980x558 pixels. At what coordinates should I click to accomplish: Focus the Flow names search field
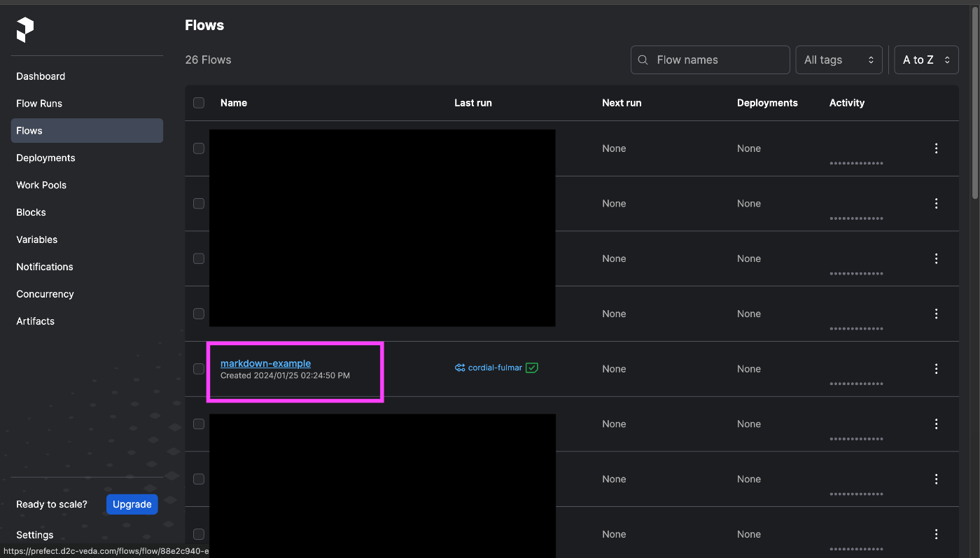tap(710, 60)
